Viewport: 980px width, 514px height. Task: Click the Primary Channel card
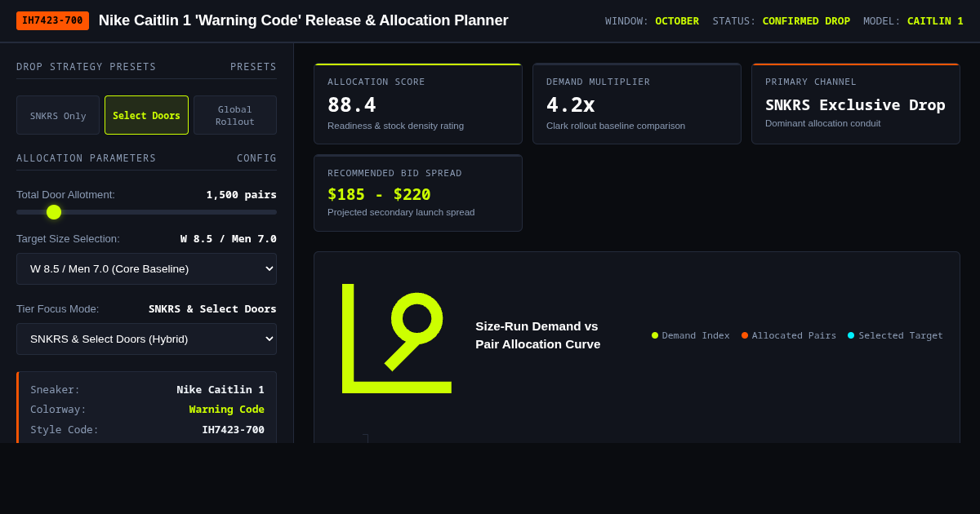point(856,104)
